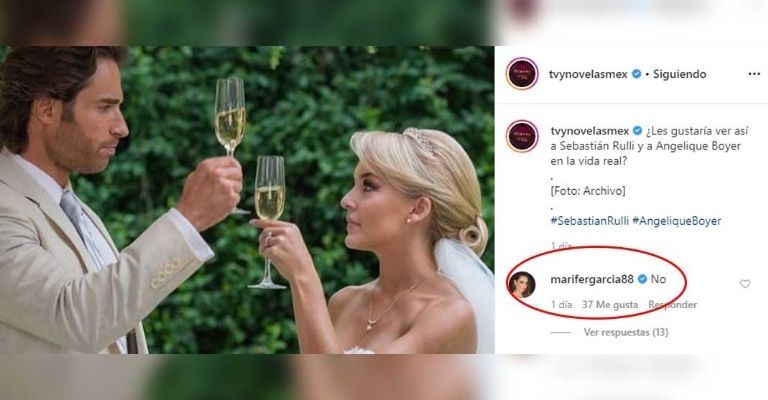
Task: Open the #AngeliqueBoyer hashtag
Action: pos(676,221)
